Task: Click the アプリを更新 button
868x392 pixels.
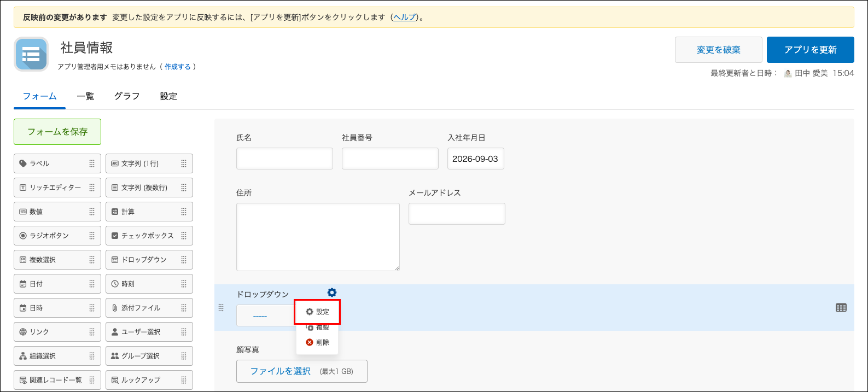Action: click(x=811, y=50)
